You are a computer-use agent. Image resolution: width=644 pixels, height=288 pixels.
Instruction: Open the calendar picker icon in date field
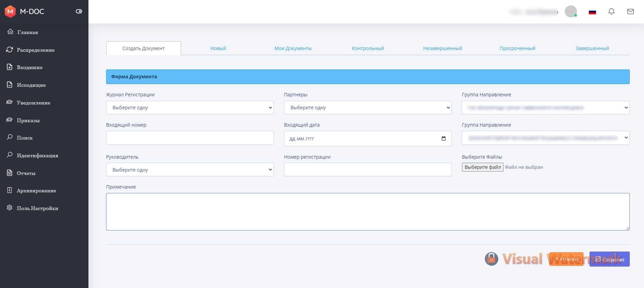coord(443,139)
